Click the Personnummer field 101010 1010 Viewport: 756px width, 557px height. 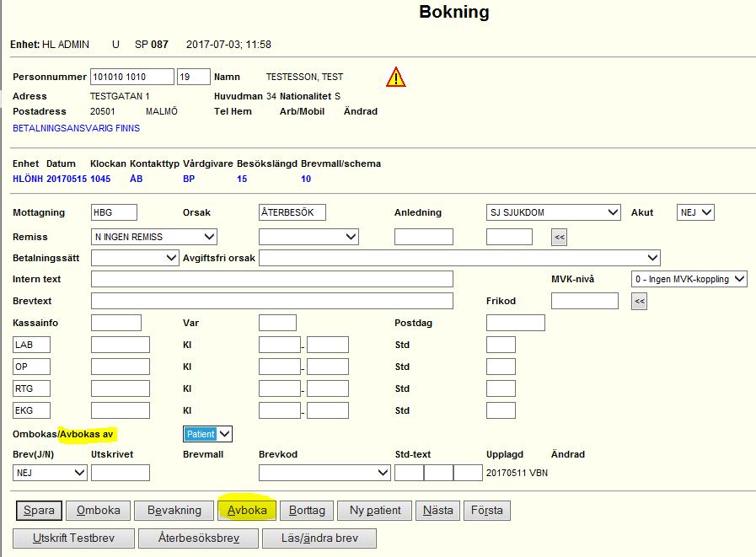132,77
